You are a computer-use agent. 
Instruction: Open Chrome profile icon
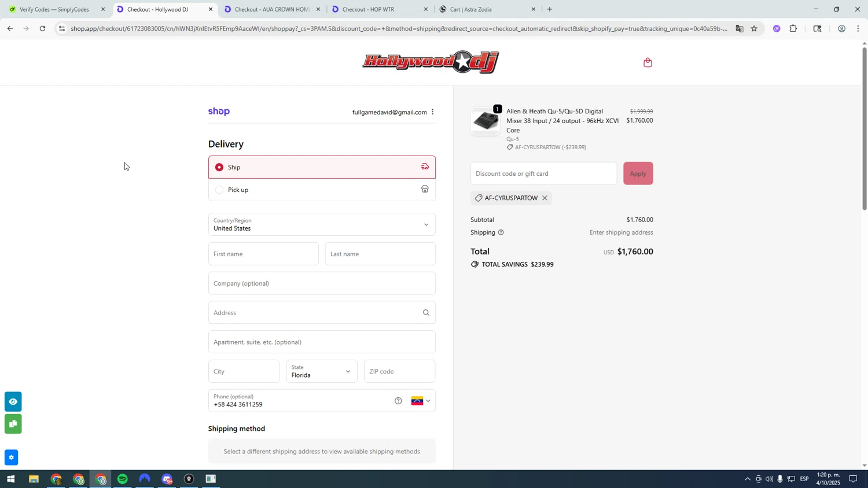[x=841, y=28]
